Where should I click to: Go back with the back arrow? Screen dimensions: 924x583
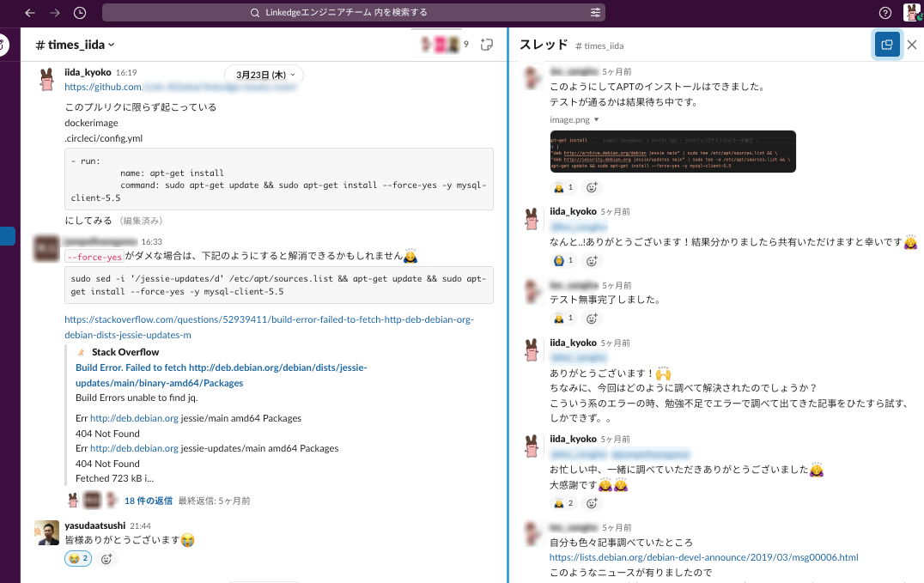(30, 12)
